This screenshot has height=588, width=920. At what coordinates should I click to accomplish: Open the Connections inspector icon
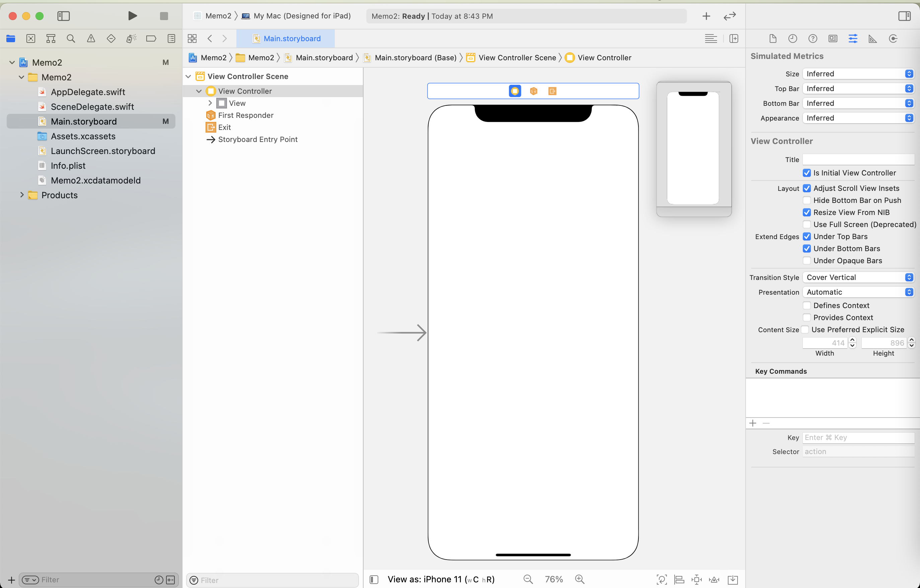tap(893, 39)
